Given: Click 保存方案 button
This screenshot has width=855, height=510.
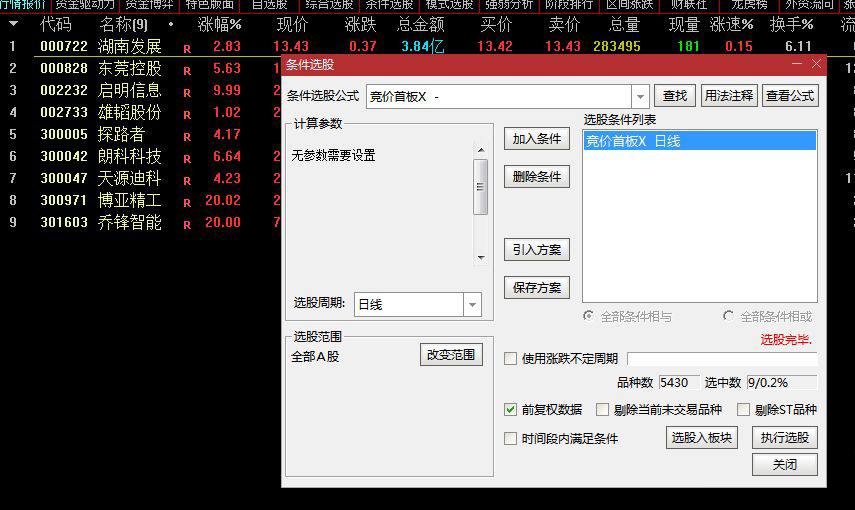Looking at the screenshot, I should (x=537, y=287).
